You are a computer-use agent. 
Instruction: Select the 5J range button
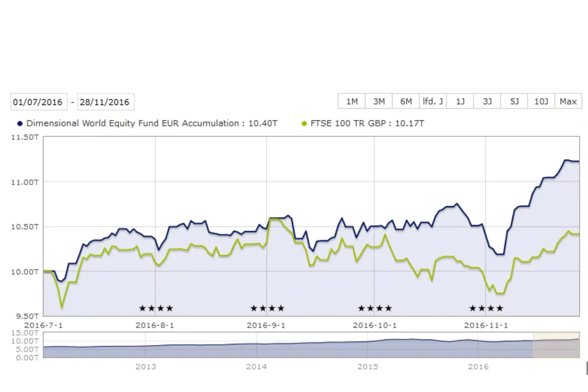tap(514, 101)
